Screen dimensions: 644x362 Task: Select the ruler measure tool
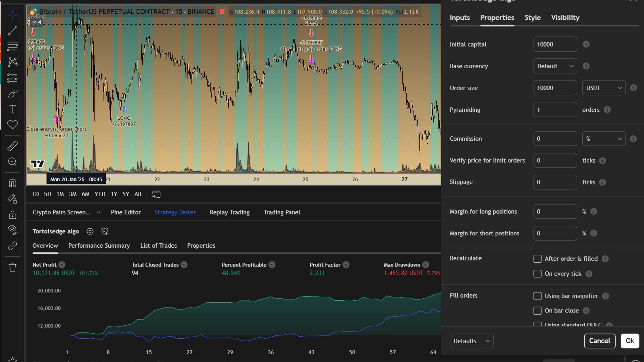[x=13, y=146]
